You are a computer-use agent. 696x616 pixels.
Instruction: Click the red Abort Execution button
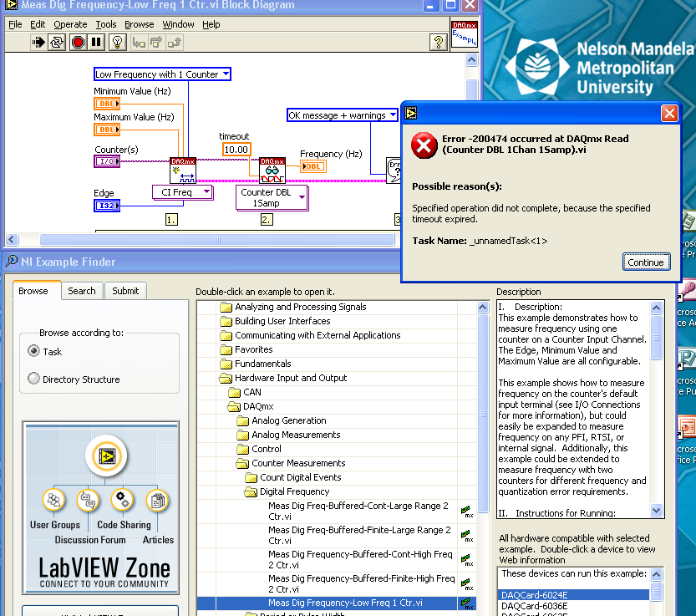pos(79,43)
